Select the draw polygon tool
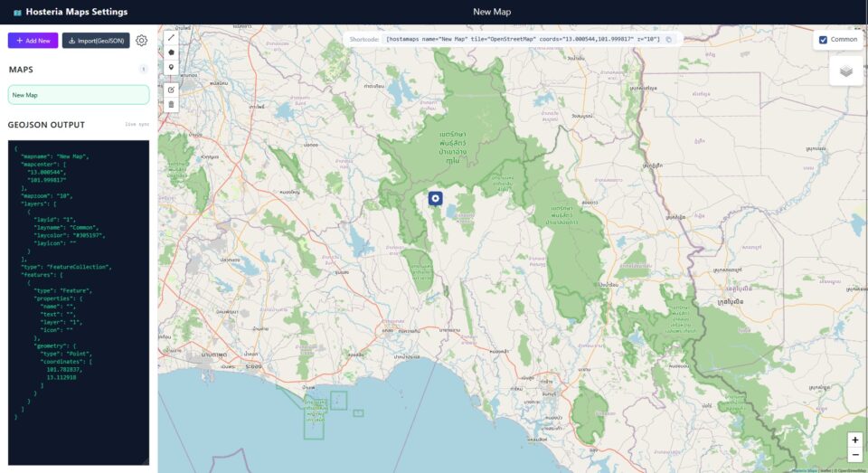Screen dimensions: 868x473 (171, 52)
